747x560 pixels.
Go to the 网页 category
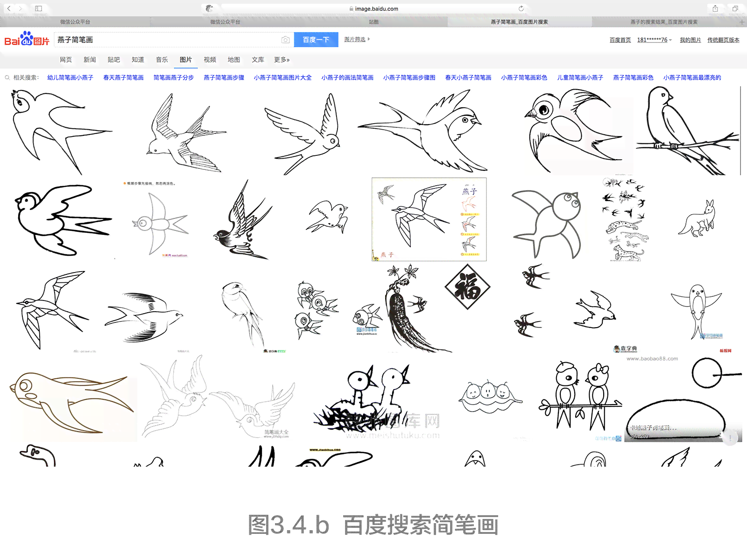(66, 60)
